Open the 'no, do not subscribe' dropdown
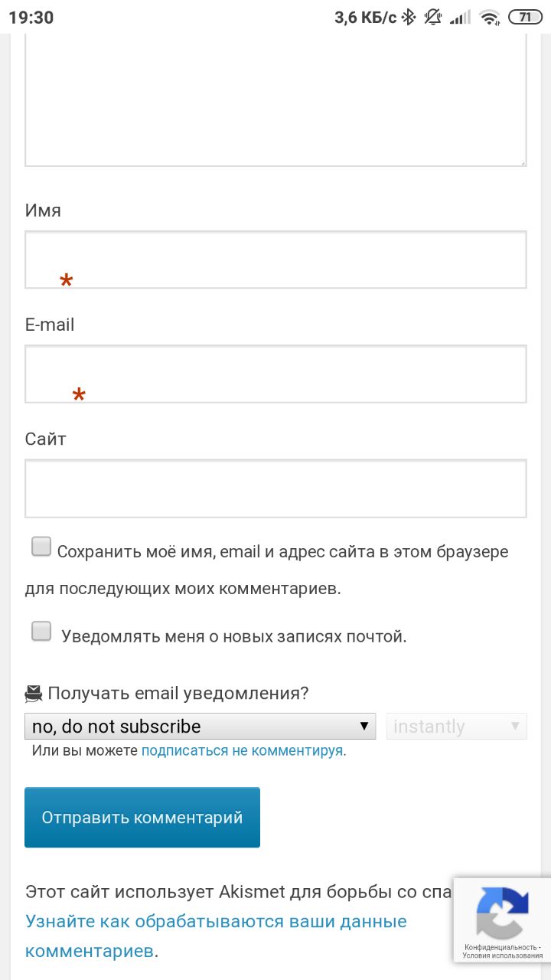This screenshot has width=551, height=980. tap(201, 726)
